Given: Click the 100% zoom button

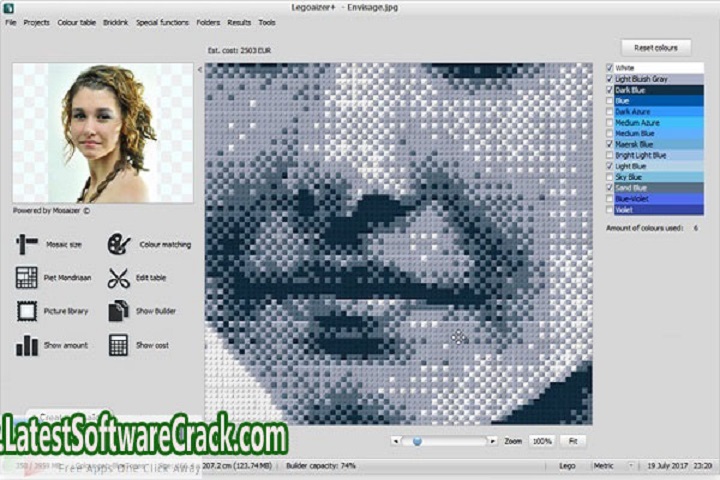Looking at the screenshot, I should point(542,441).
